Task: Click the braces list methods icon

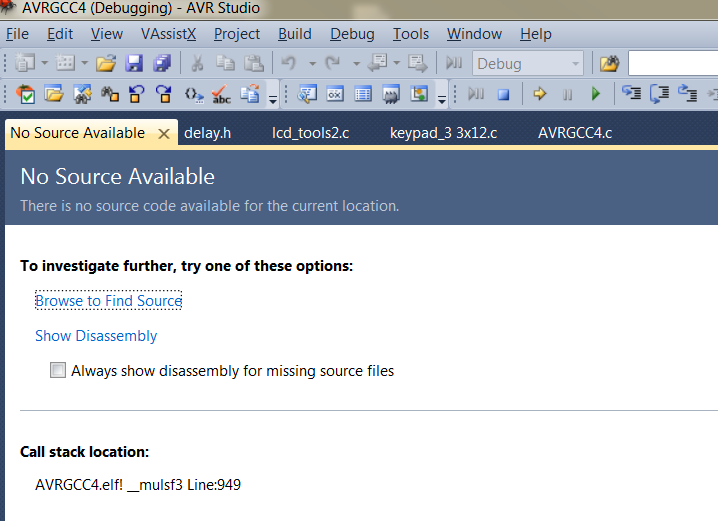Action: (x=194, y=95)
